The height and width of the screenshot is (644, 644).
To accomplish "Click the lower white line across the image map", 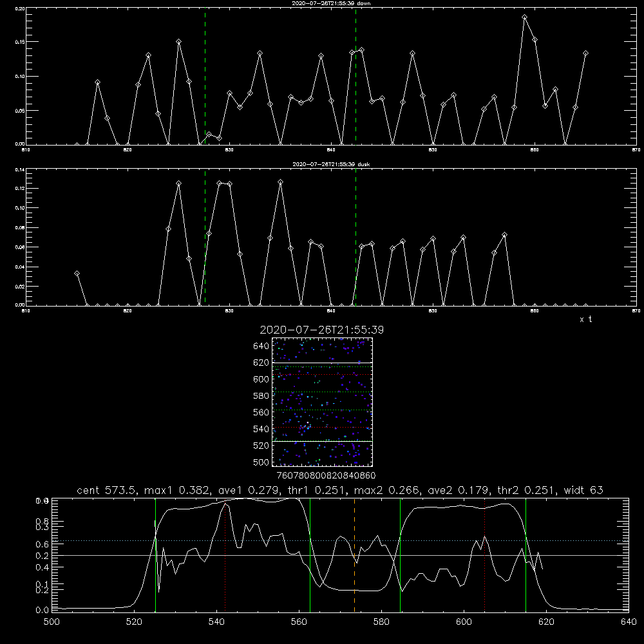I will (322, 442).
